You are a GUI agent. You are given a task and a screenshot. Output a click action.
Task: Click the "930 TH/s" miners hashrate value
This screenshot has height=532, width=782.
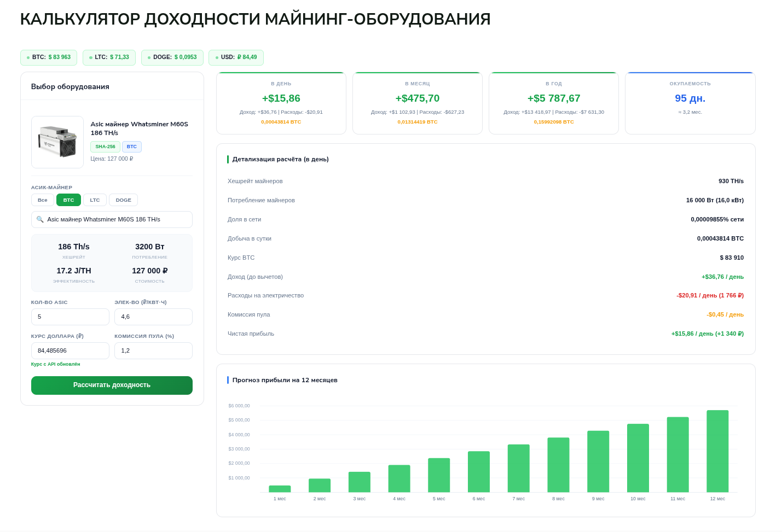731,181
